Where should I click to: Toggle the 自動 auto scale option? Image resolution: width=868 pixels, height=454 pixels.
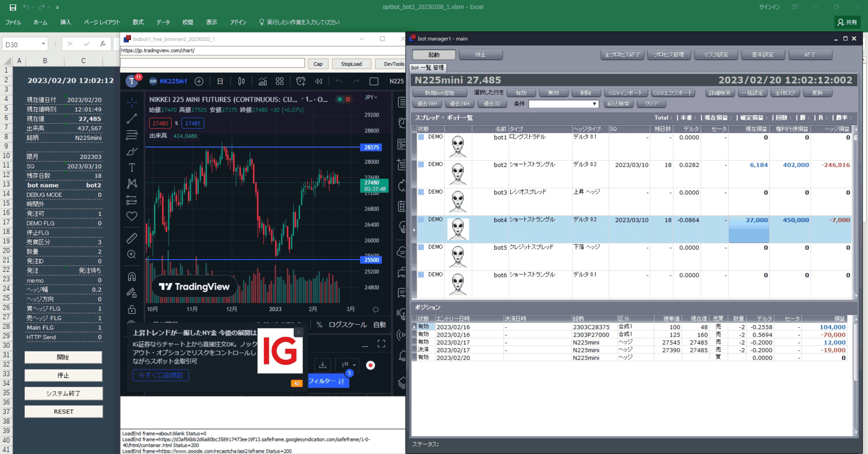pos(379,325)
